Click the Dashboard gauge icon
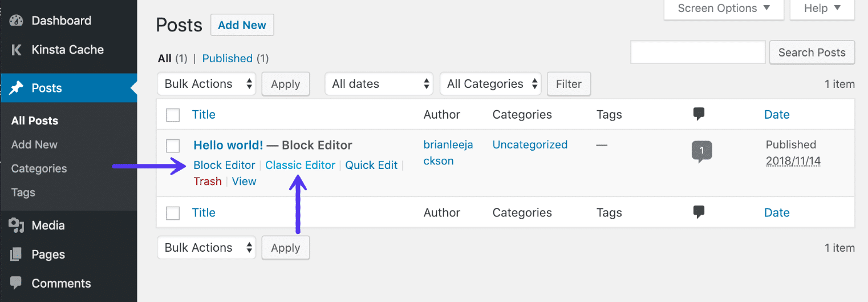868x302 pixels. tap(16, 21)
